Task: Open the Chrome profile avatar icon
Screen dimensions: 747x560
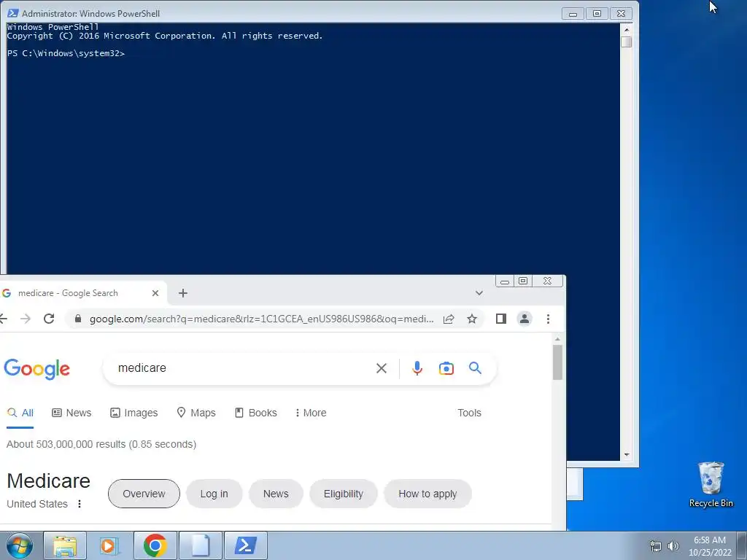Action: click(524, 319)
